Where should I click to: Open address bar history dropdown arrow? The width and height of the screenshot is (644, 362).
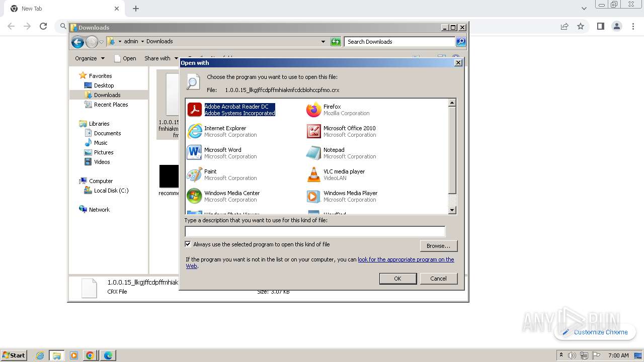[323, 42]
